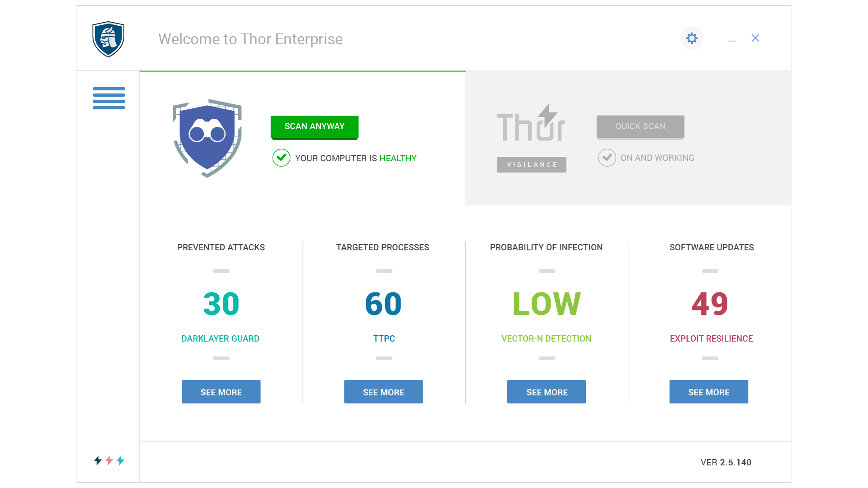
Task: Click the Quick Scan button
Action: pyautogui.click(x=640, y=127)
